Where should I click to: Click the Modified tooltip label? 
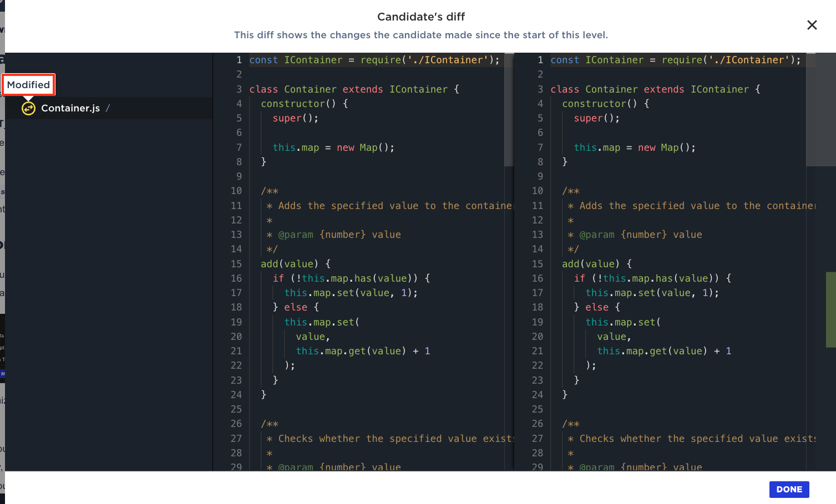tap(28, 85)
